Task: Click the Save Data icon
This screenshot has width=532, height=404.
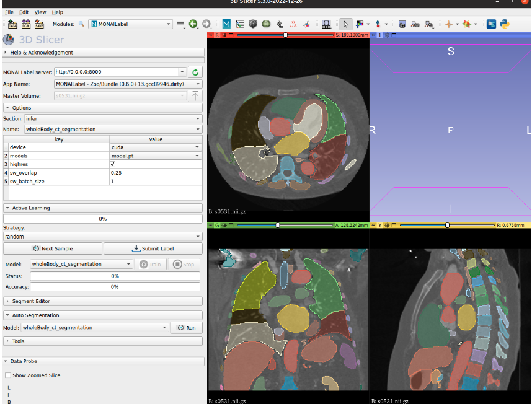Action: click(39, 24)
